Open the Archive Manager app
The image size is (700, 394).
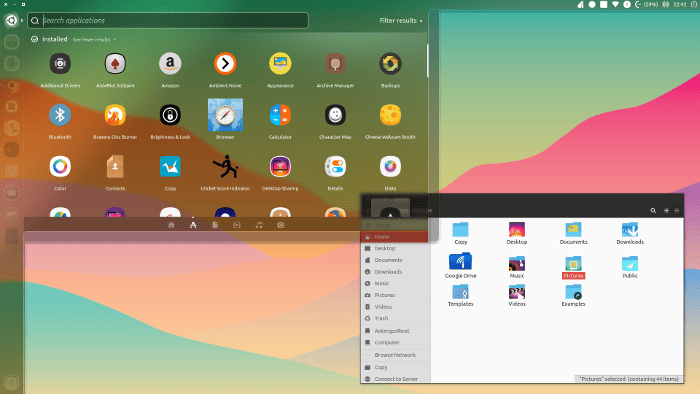[x=335, y=64]
